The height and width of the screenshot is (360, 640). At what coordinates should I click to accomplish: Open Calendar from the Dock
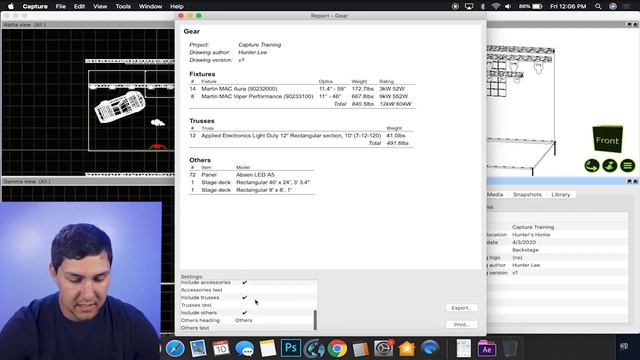pyautogui.click(x=221, y=349)
